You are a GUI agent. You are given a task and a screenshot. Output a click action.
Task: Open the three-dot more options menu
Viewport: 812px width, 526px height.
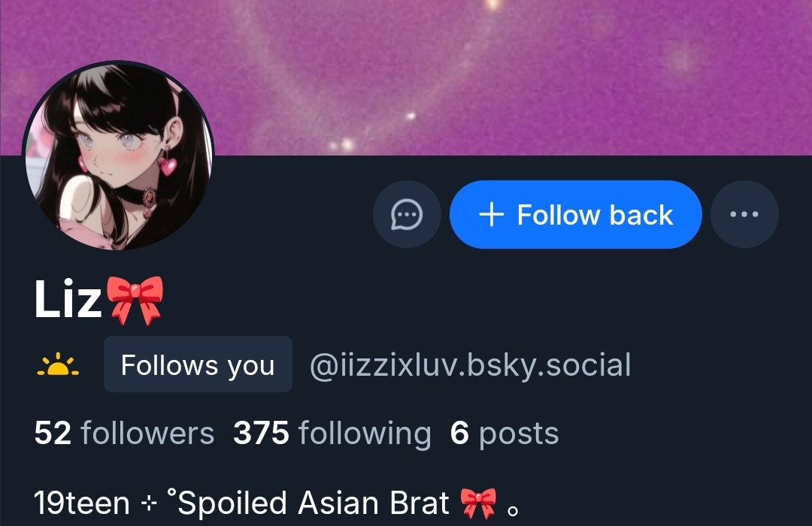pos(744,214)
